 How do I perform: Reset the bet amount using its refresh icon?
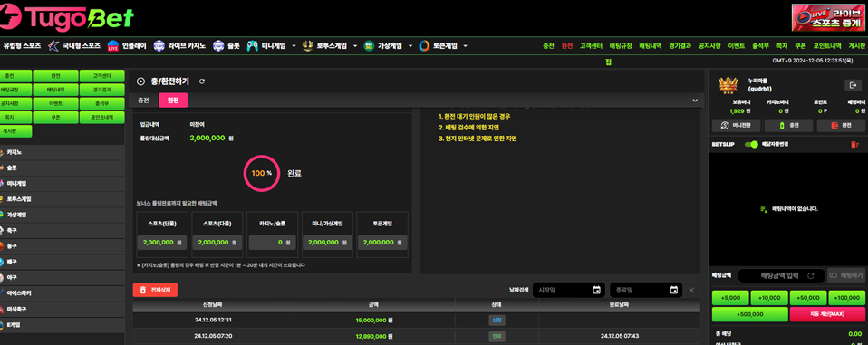tap(811, 275)
